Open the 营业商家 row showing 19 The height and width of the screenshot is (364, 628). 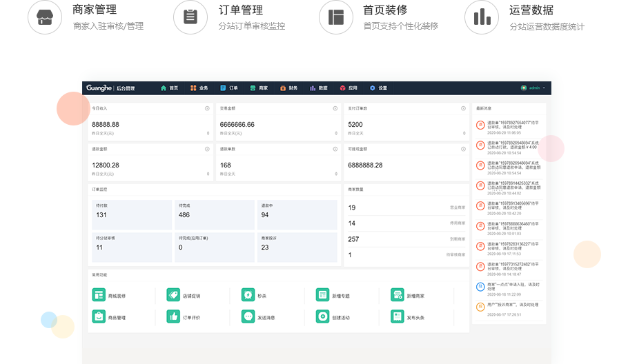click(407, 208)
